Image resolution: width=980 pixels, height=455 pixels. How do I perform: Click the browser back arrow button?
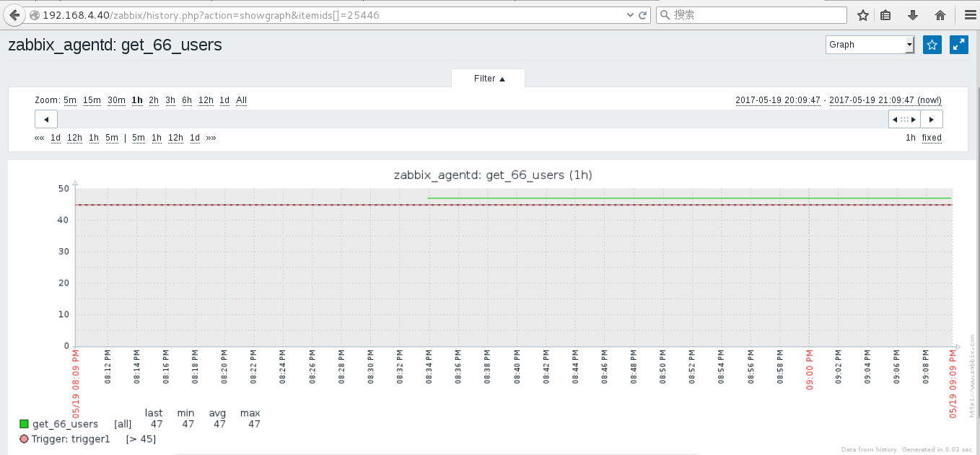(x=14, y=14)
